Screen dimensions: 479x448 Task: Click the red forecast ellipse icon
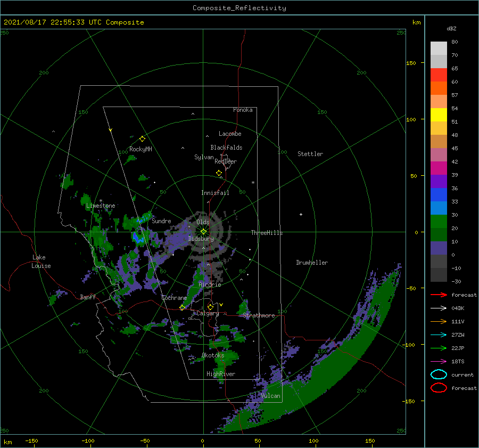(439, 388)
